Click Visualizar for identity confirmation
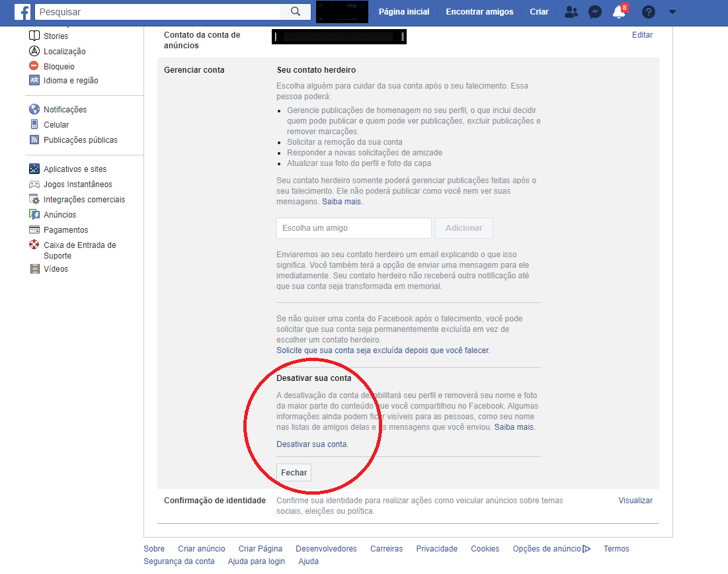 pyautogui.click(x=635, y=501)
